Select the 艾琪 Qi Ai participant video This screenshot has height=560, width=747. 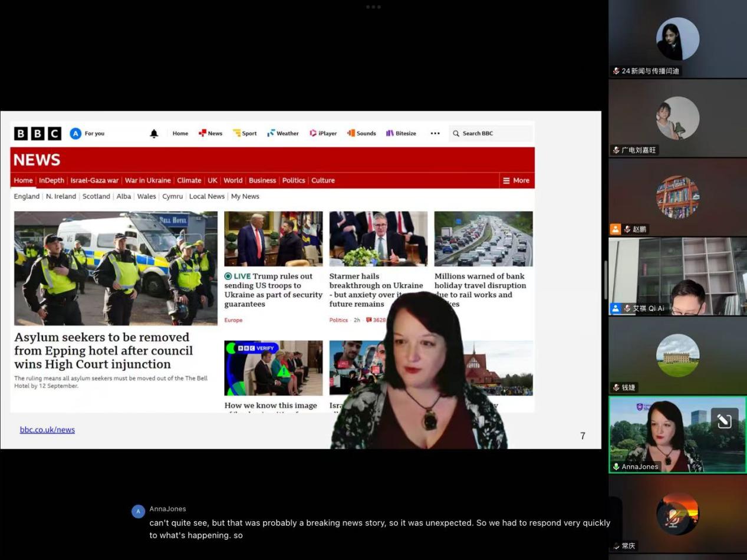click(x=677, y=276)
